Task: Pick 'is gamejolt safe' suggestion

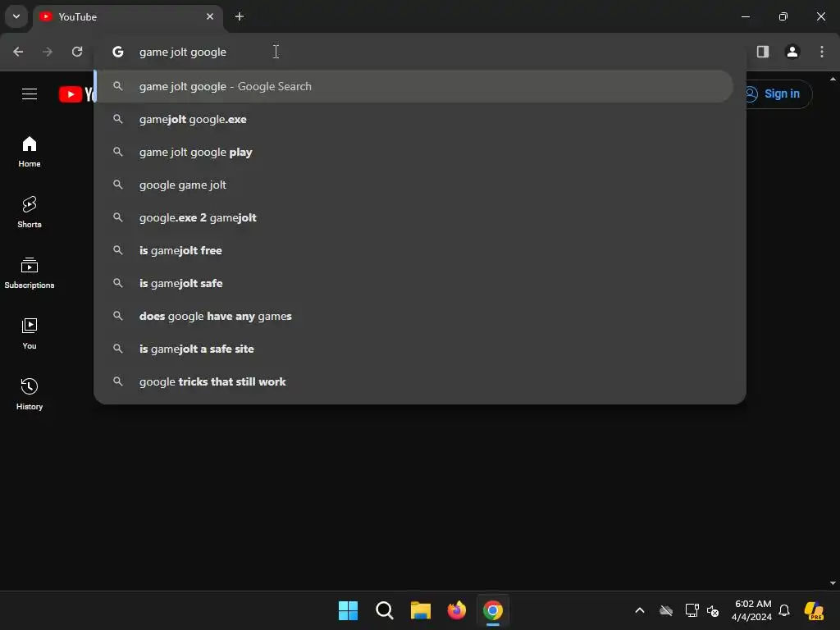Action: coord(414,283)
